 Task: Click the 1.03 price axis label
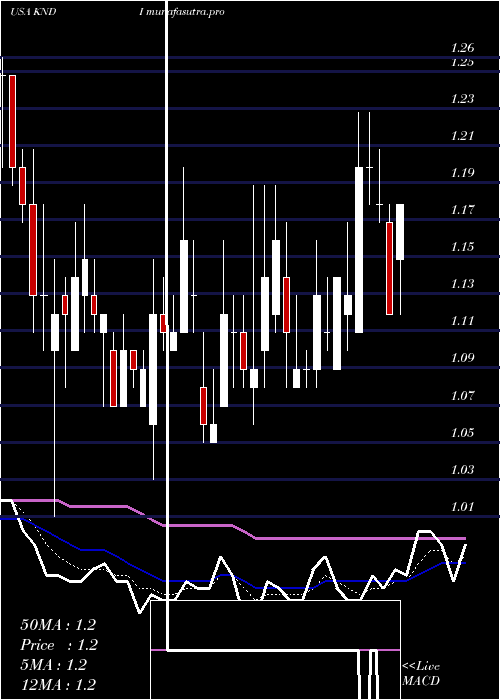(x=462, y=470)
